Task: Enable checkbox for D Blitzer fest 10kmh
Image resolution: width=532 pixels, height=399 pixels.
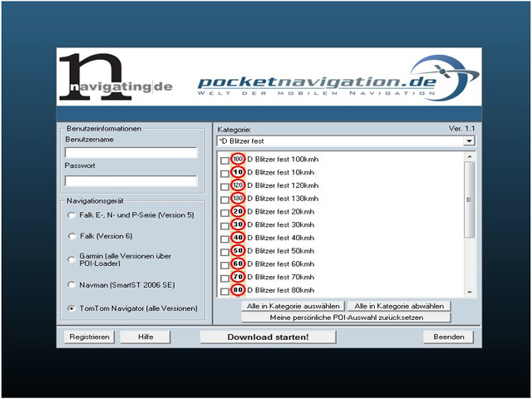Action: point(224,172)
